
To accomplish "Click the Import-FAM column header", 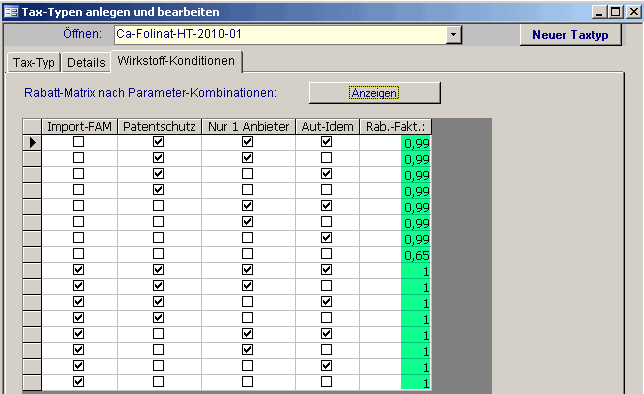I will pos(79,127).
